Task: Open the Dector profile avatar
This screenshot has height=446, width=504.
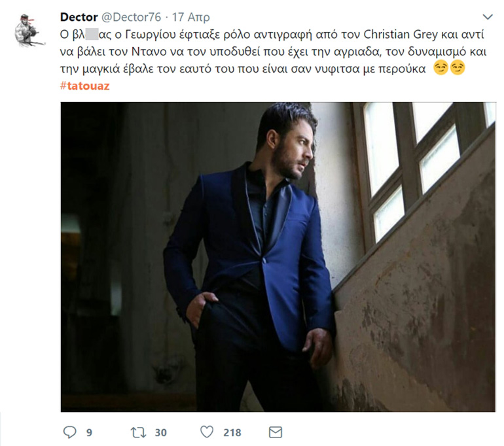Action: click(30, 29)
